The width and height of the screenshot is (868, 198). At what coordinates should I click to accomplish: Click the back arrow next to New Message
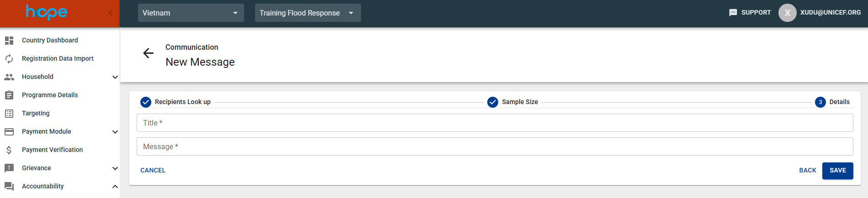tap(148, 53)
